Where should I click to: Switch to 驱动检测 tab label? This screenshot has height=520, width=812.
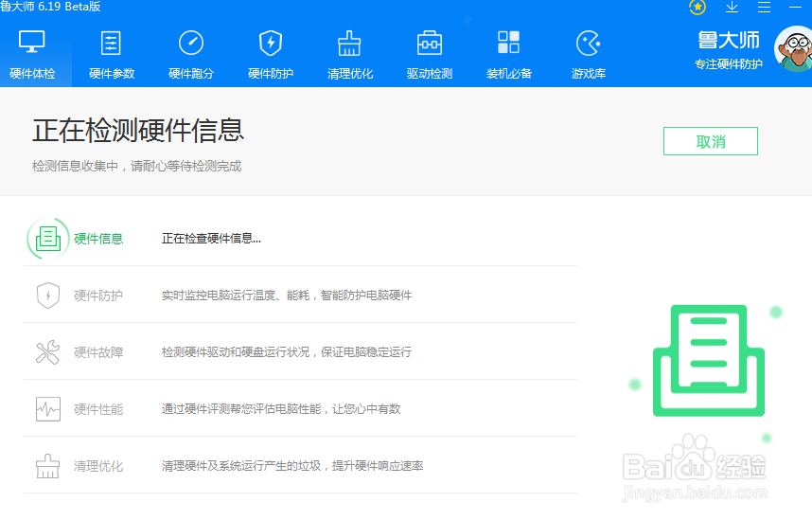[x=430, y=74]
